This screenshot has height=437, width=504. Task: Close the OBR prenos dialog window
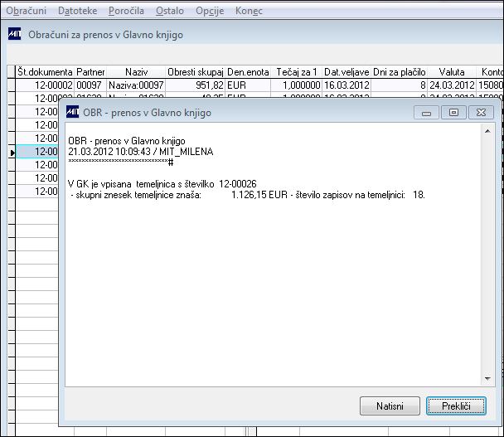coord(481,113)
